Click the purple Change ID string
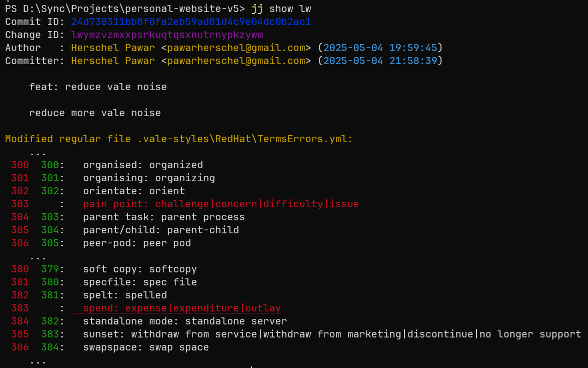588x368 pixels. (167, 35)
